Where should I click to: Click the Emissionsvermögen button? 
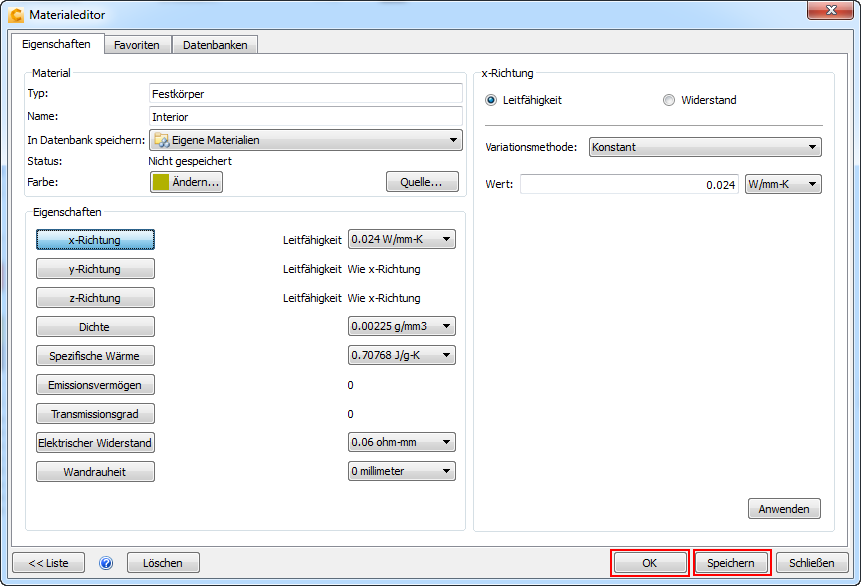[x=96, y=385]
